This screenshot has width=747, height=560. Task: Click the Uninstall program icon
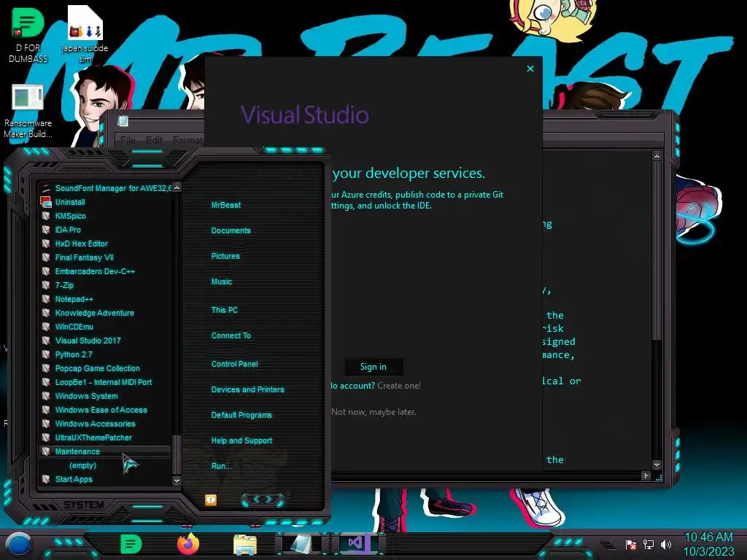point(46,202)
